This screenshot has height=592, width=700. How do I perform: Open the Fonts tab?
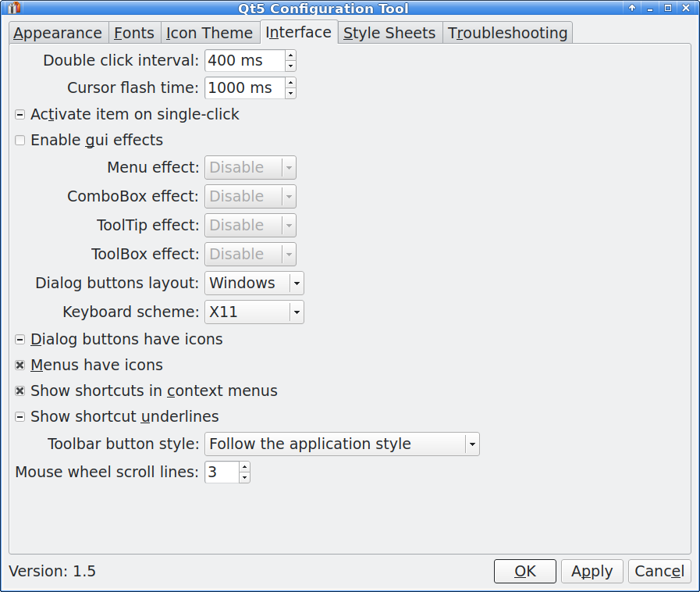(133, 33)
